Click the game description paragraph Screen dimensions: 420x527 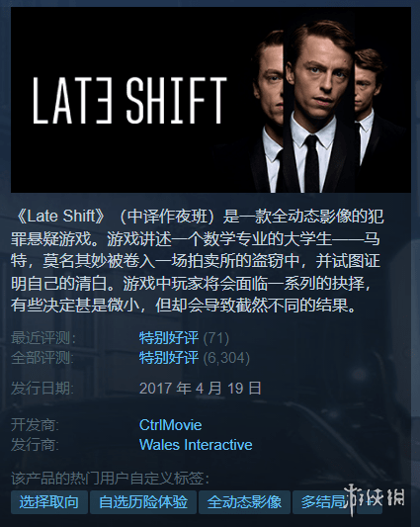coord(198,261)
